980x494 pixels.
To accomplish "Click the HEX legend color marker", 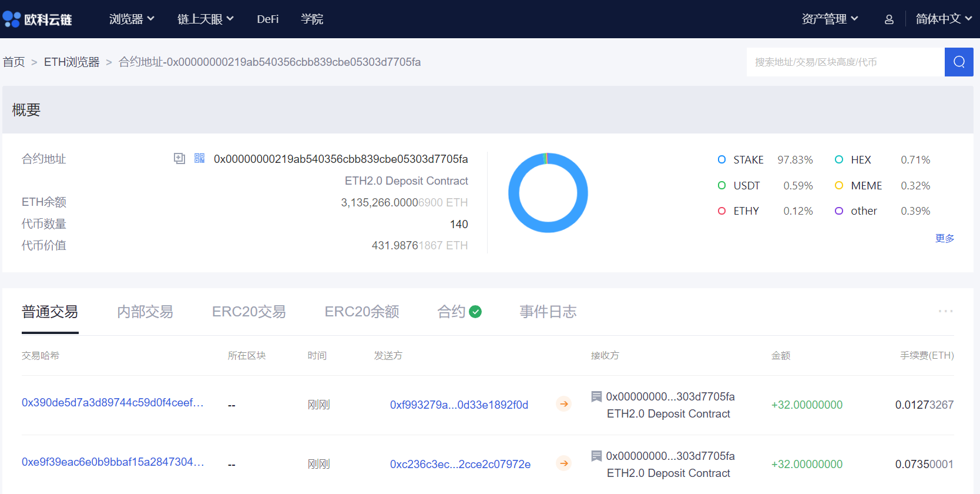I will [x=839, y=159].
